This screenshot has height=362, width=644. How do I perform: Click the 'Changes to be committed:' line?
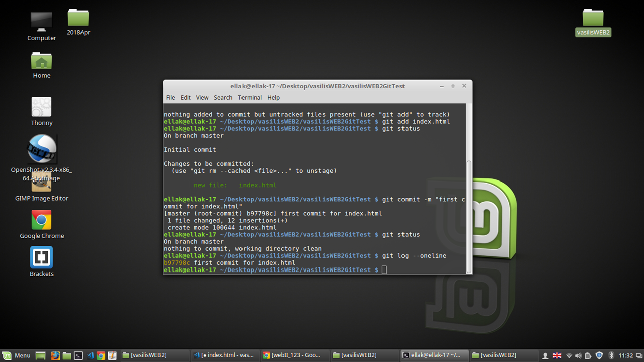pyautogui.click(x=209, y=164)
